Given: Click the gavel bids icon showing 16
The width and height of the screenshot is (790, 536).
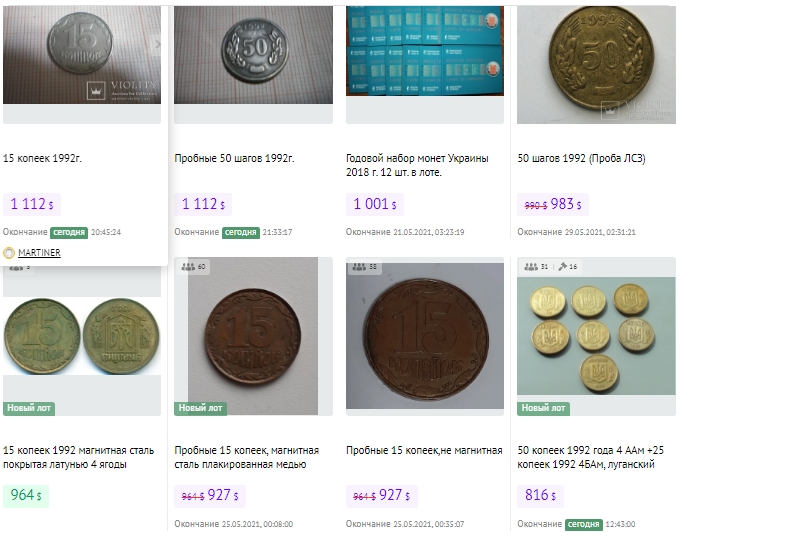Looking at the screenshot, I should click(x=564, y=267).
